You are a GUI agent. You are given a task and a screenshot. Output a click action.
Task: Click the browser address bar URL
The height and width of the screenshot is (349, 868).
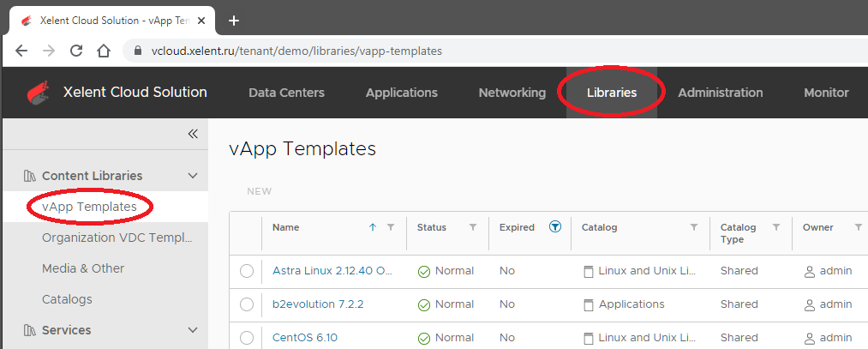pos(296,51)
